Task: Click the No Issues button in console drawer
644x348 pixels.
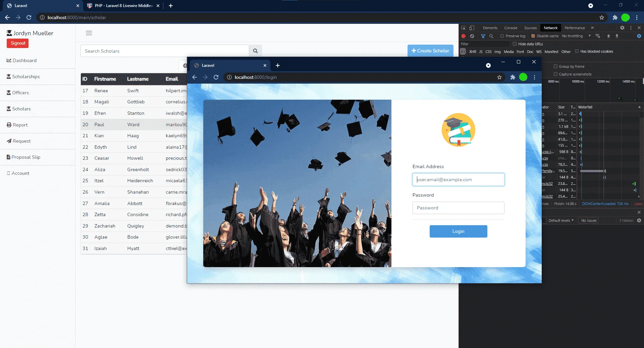Action: [x=589, y=220]
